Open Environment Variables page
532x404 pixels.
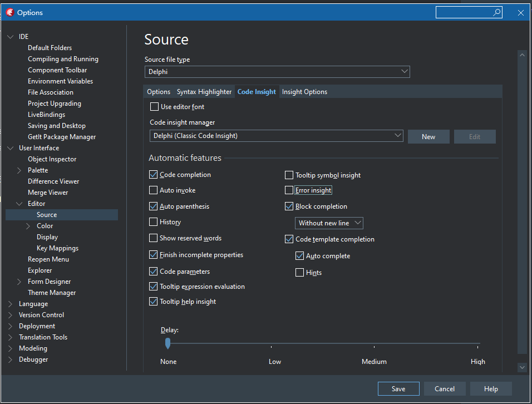point(61,81)
